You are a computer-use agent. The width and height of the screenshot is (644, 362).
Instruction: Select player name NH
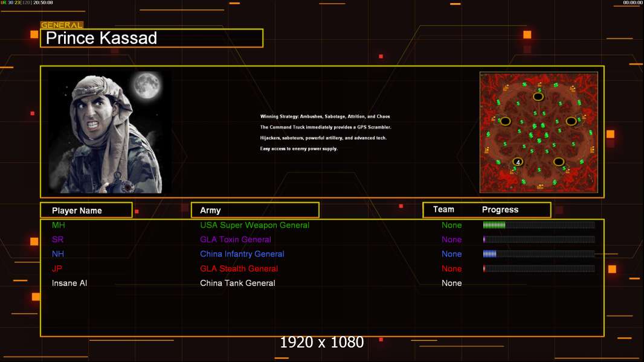coord(58,254)
